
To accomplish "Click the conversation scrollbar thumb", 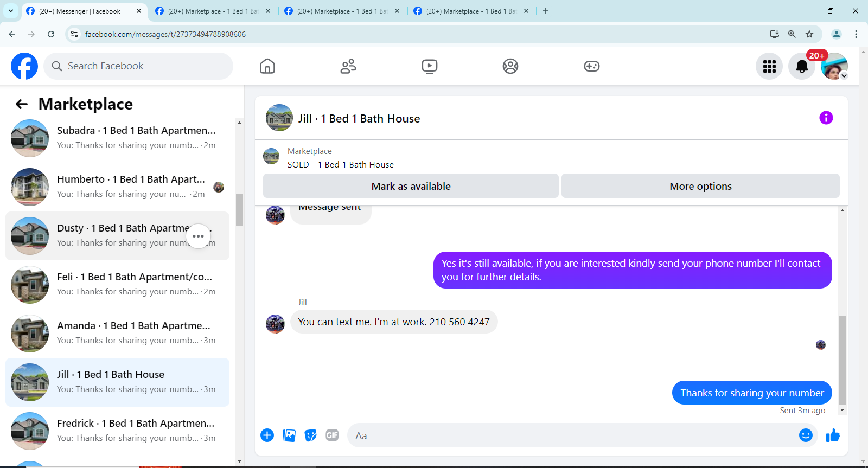I will click(842, 360).
